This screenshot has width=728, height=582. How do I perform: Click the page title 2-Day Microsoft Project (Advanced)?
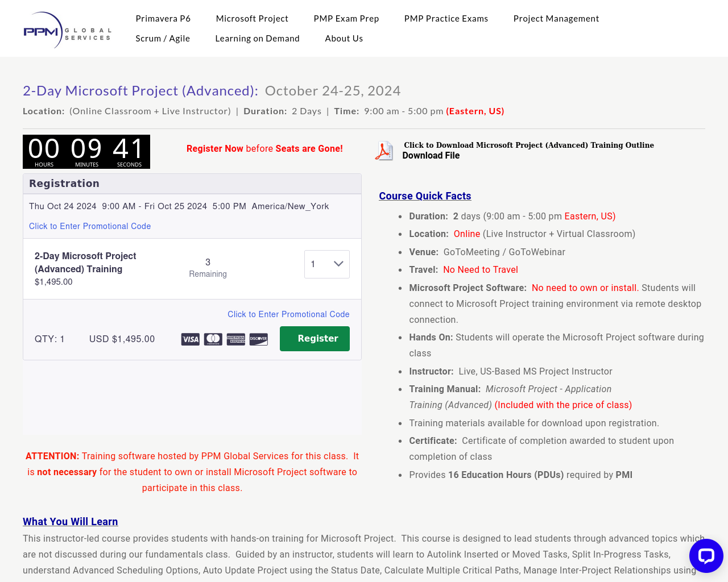coord(140,91)
